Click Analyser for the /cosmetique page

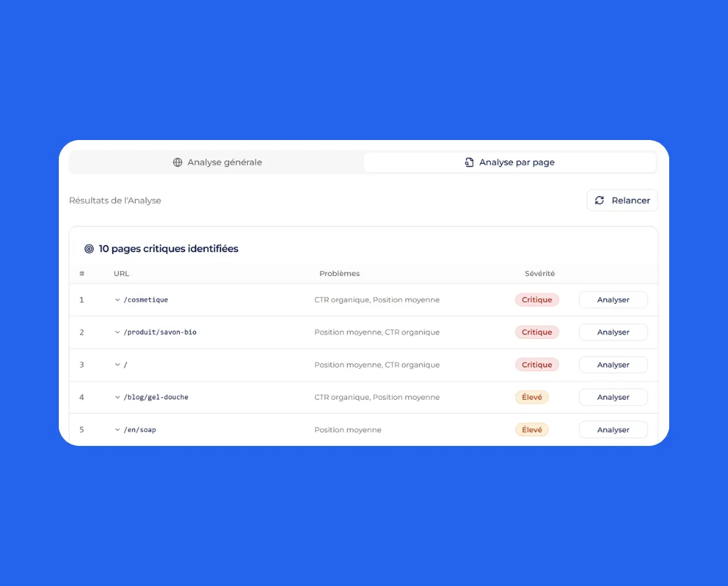tap(613, 300)
